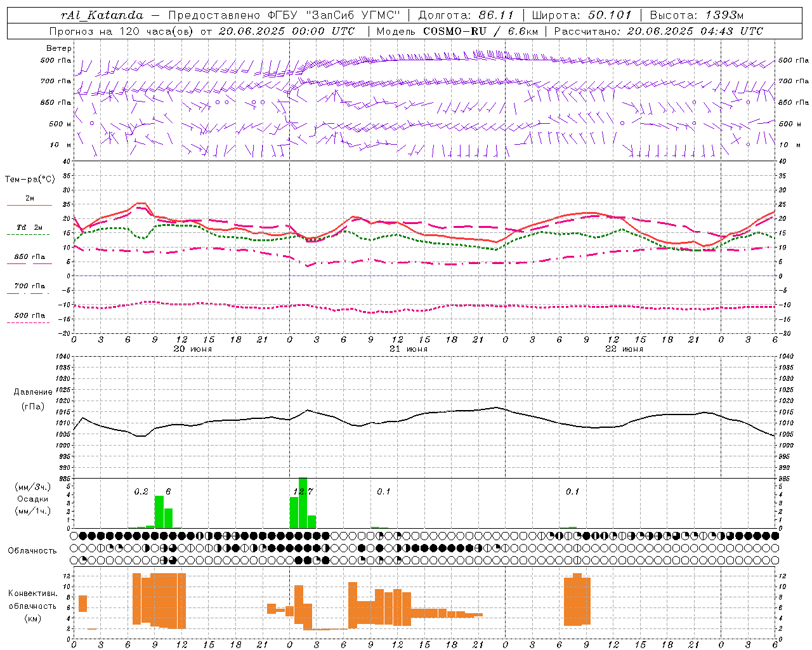Screen dimensions: 812x650
Task: Click the (км) unit label under convective cloudiness
Action: click(32, 618)
